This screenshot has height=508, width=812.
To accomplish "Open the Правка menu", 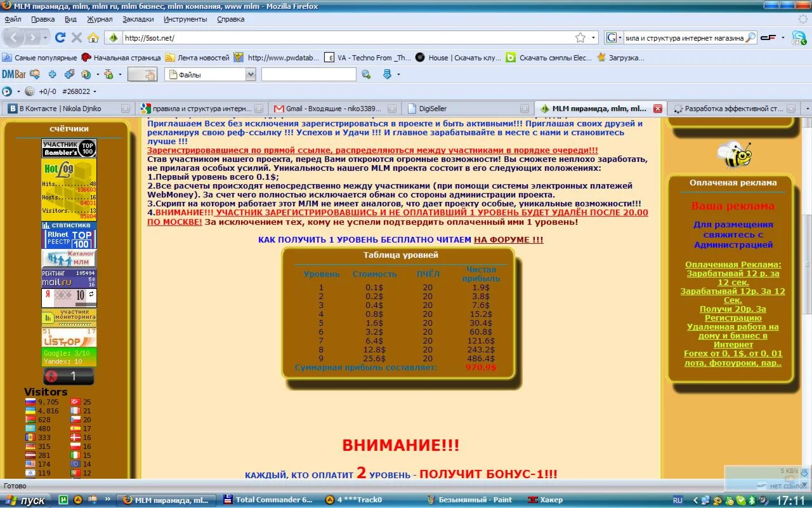I will (x=43, y=19).
